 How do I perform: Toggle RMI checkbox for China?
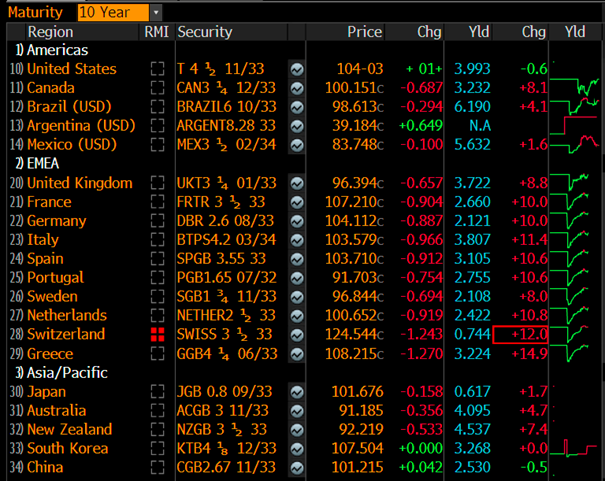[157, 467]
